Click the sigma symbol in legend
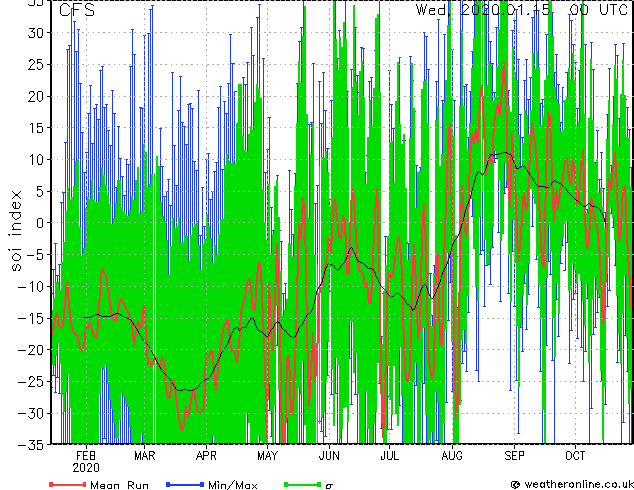 click(x=329, y=486)
